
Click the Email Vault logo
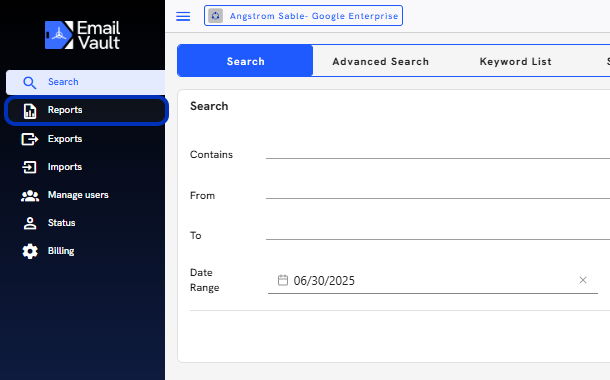82,35
